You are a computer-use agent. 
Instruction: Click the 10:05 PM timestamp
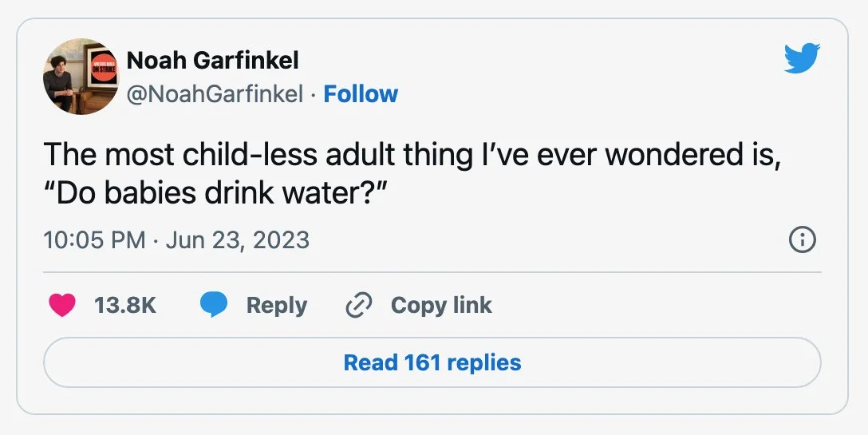click(95, 239)
